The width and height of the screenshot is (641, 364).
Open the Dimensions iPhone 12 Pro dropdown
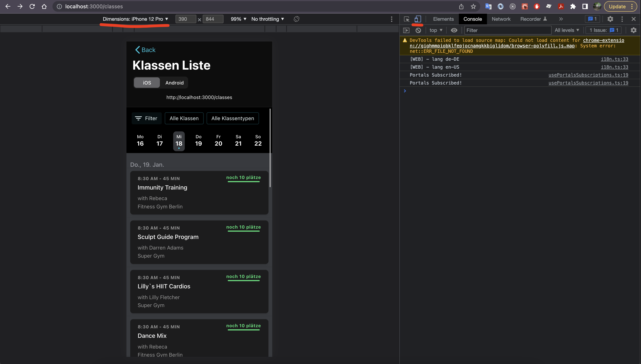pos(135,19)
